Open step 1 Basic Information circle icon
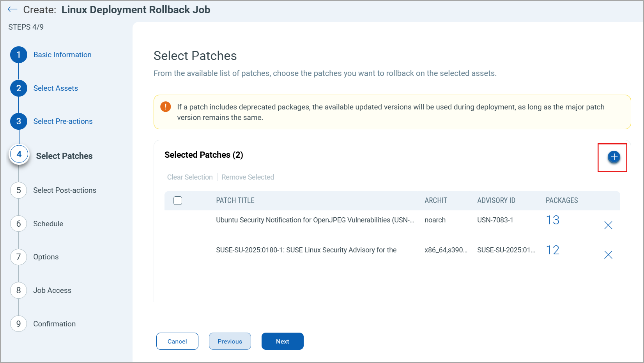The height and width of the screenshot is (363, 644). point(18,55)
